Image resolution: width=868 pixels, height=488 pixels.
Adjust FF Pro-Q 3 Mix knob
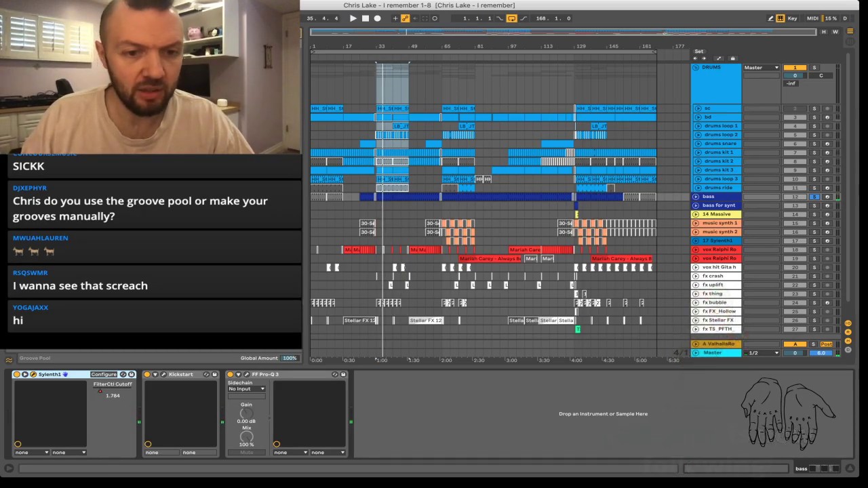click(x=246, y=436)
